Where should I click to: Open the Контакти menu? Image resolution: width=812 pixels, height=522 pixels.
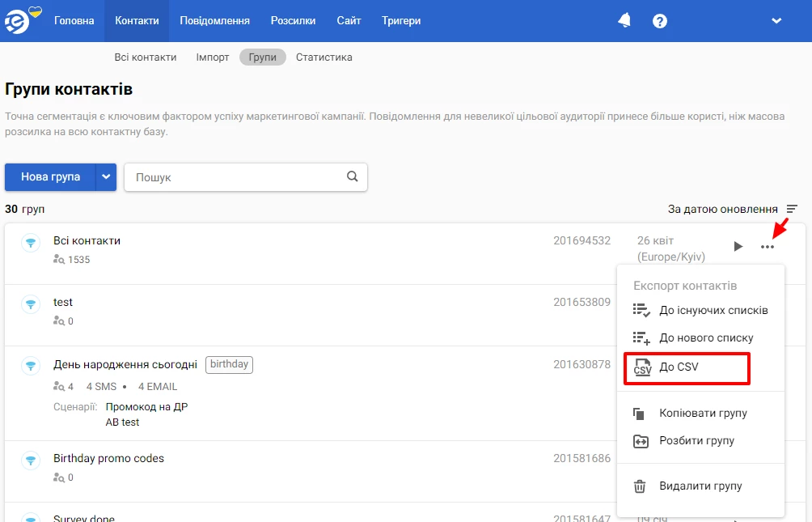click(x=137, y=21)
